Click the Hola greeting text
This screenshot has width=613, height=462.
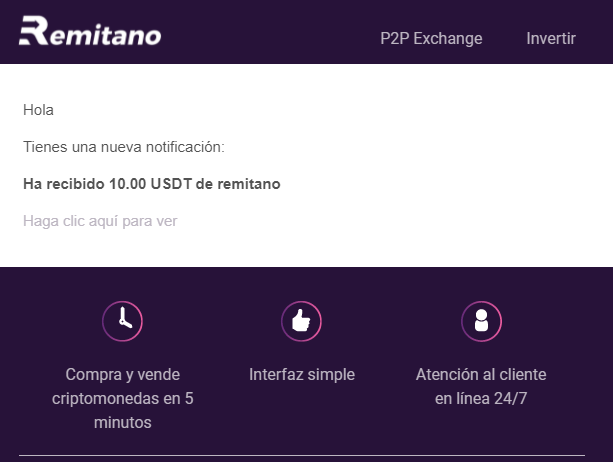coord(38,110)
